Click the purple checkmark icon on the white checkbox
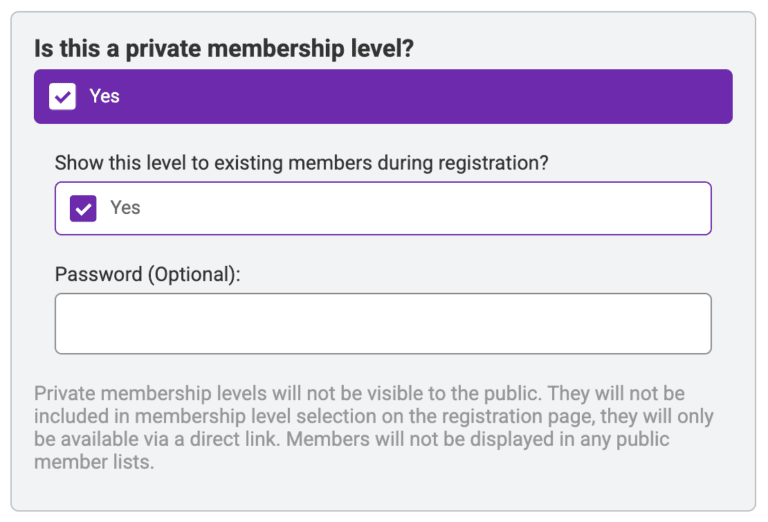This screenshot has width=768, height=522. (x=62, y=97)
